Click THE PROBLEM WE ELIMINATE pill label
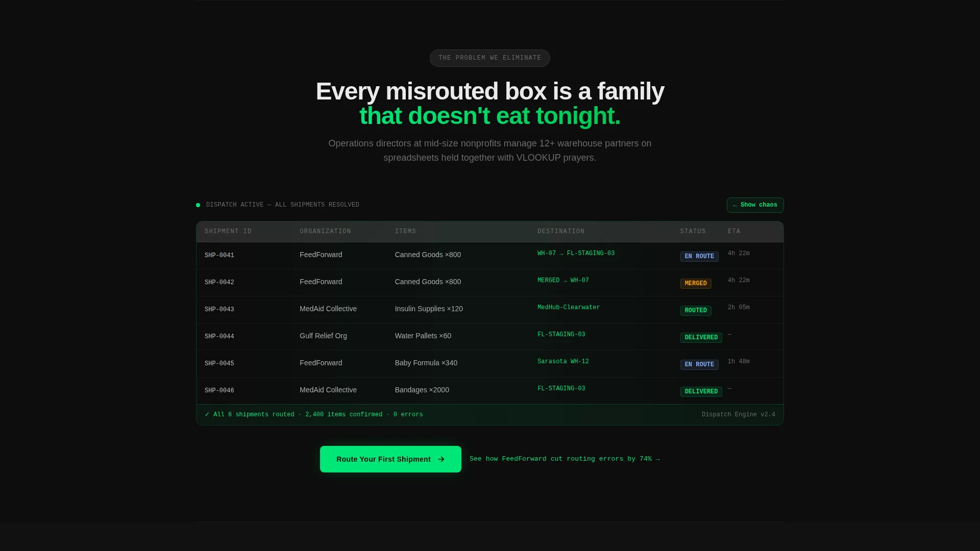The height and width of the screenshot is (551, 980). [x=490, y=58]
